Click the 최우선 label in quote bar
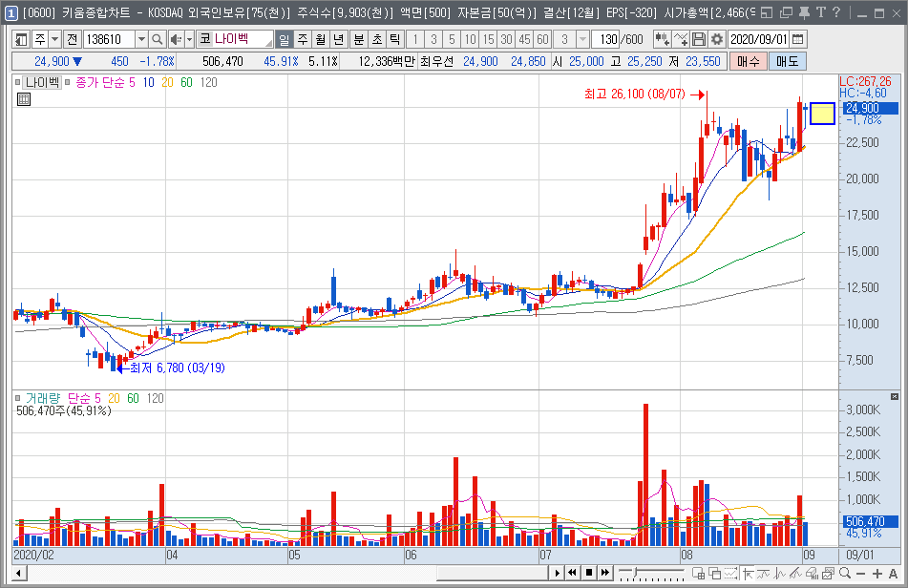908x588 pixels. [x=436, y=61]
